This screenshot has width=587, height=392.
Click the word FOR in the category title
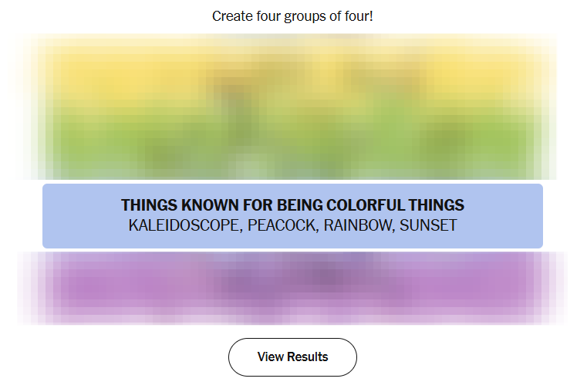click(x=255, y=205)
